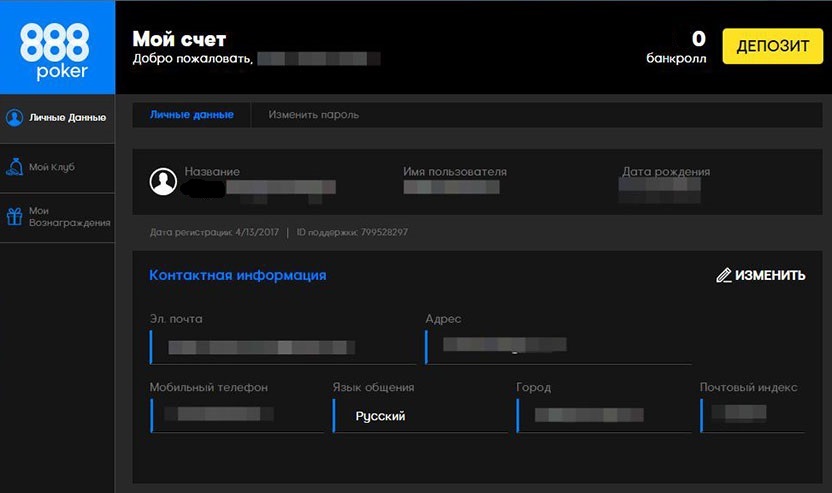Viewport: 832px width, 493px height.
Task: Click the банкролл balance value 0
Action: (x=698, y=38)
